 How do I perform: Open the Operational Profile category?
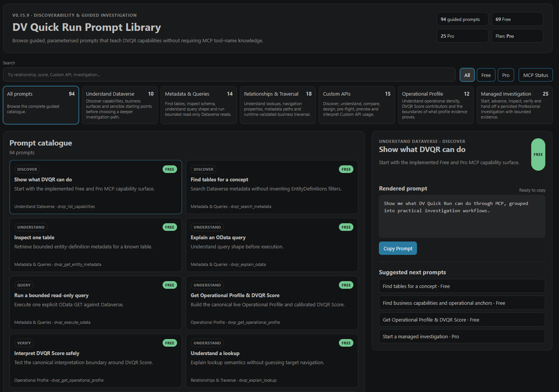tap(436, 105)
